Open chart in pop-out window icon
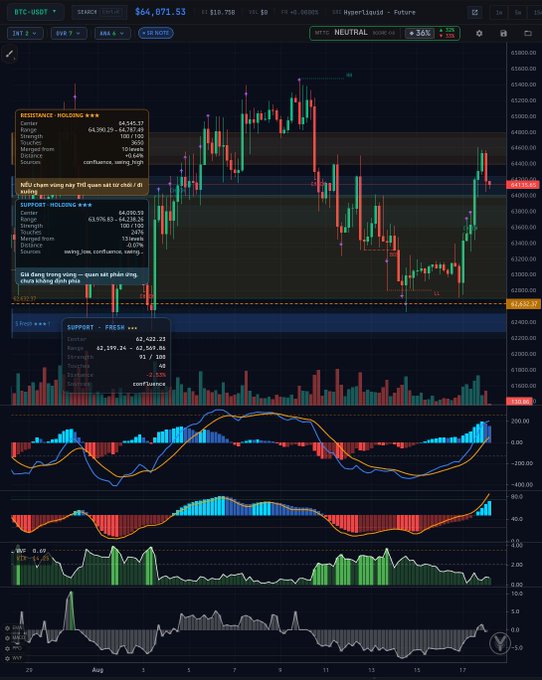 [x=475, y=12]
